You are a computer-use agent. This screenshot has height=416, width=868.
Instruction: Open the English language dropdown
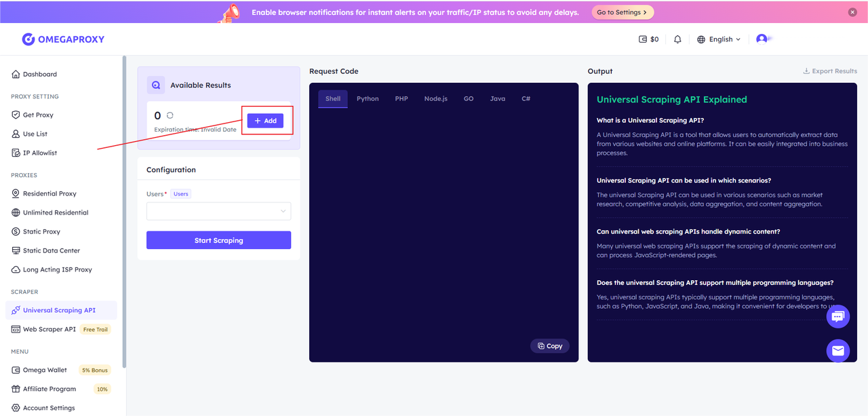pyautogui.click(x=719, y=39)
